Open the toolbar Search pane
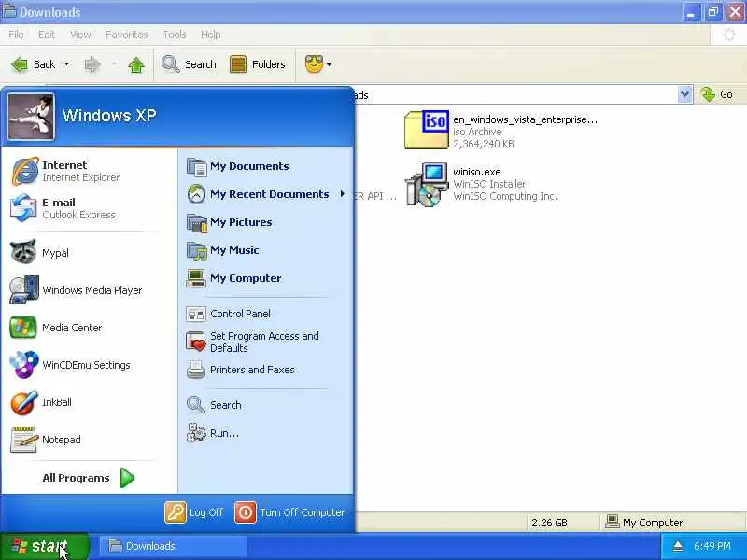The width and height of the screenshot is (747, 560). (x=189, y=64)
